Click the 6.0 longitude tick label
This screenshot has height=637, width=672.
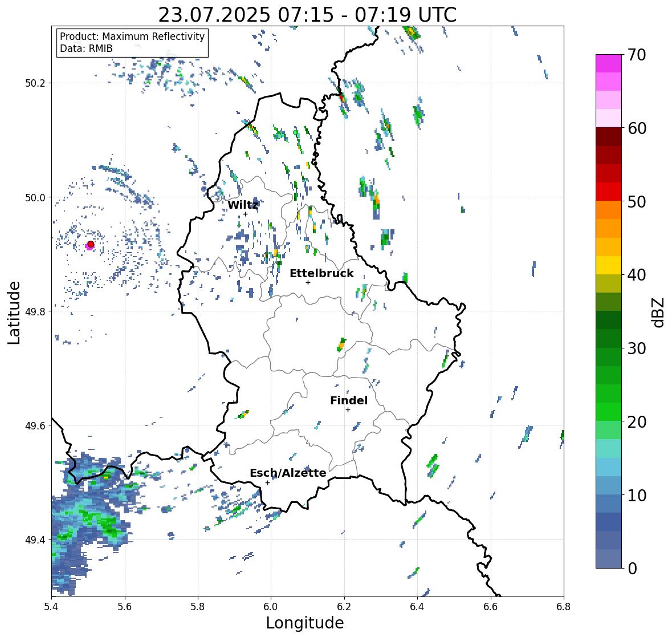(x=271, y=607)
